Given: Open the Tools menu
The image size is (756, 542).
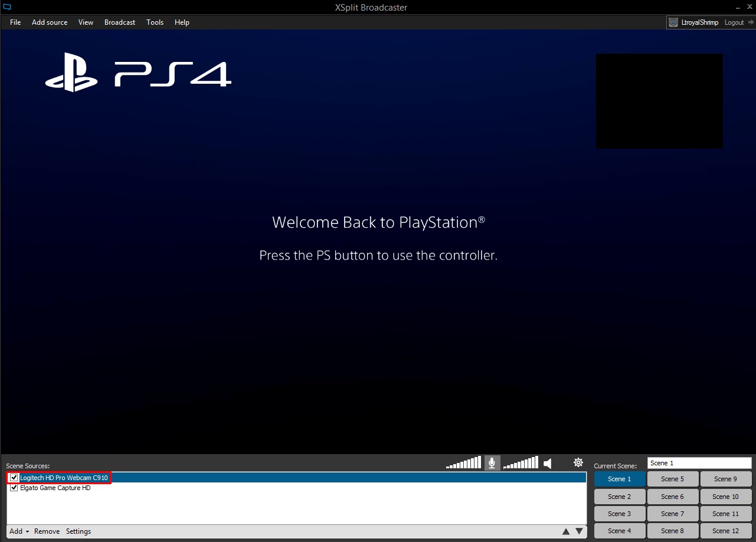Looking at the screenshot, I should pyautogui.click(x=155, y=22).
